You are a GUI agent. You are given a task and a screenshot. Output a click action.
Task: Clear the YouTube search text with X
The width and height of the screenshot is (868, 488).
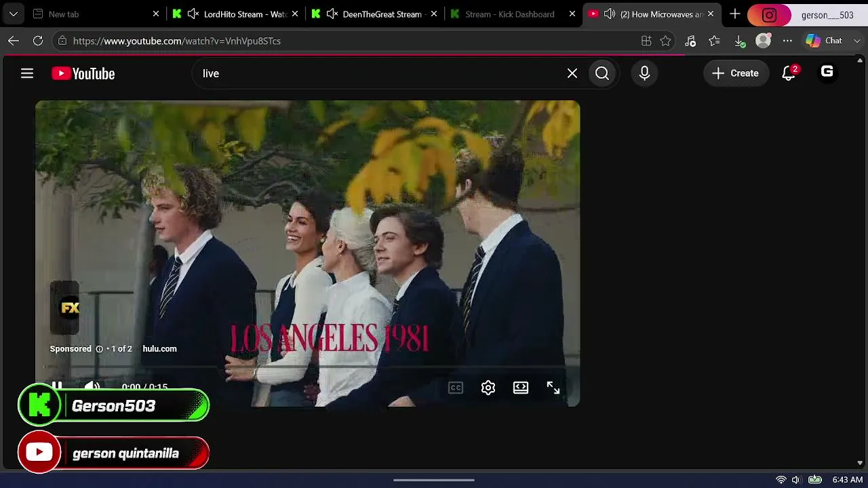(x=572, y=73)
